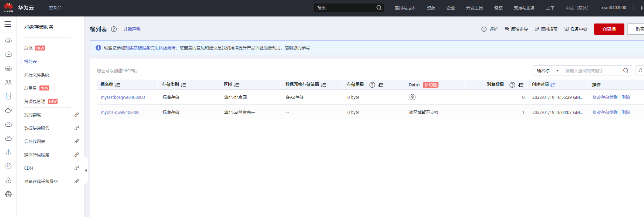Click 修改存储类别 for myobs-qwe8403000
Screen dimensions: 644x217
tap(605, 112)
